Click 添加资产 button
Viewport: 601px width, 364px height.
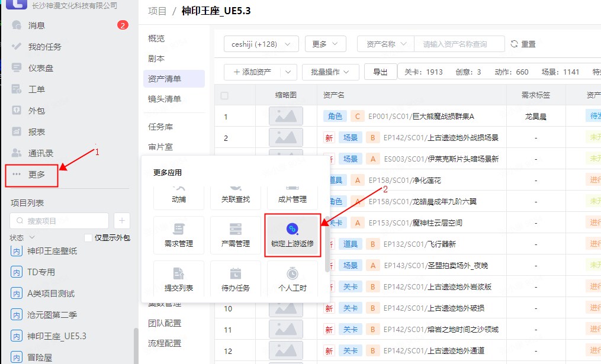(x=252, y=72)
